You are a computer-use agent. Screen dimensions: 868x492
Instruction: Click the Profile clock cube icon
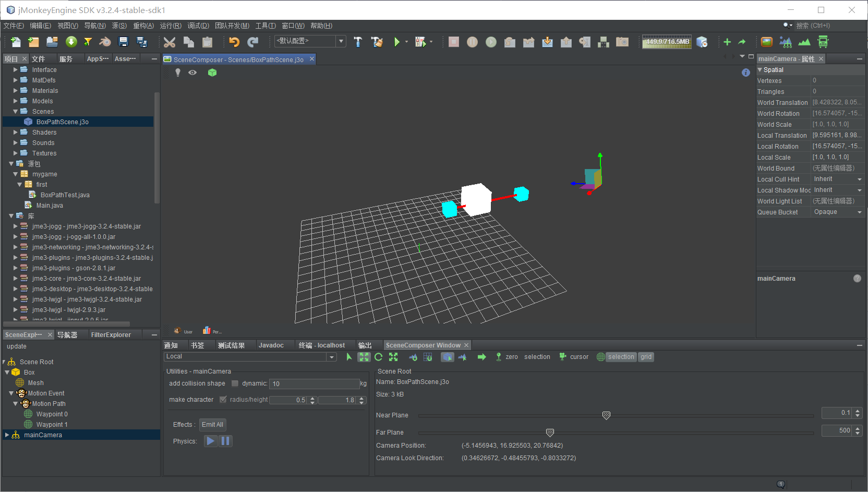pyautogui.click(x=702, y=42)
